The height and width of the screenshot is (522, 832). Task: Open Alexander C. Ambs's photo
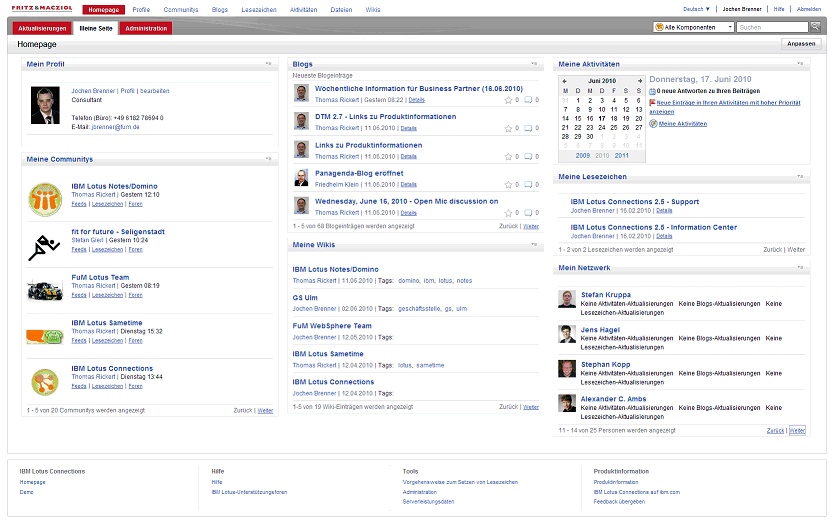point(567,403)
